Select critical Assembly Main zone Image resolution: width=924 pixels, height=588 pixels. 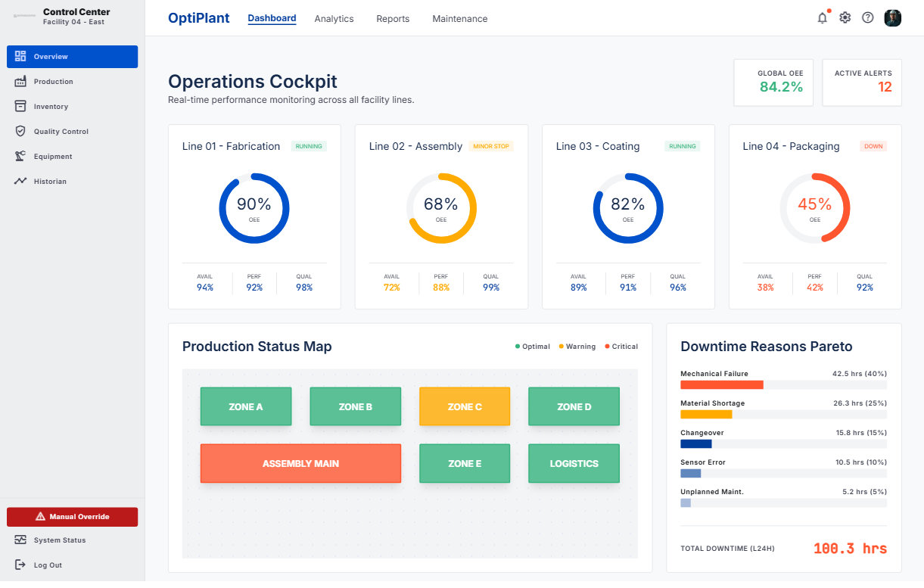[x=300, y=463]
